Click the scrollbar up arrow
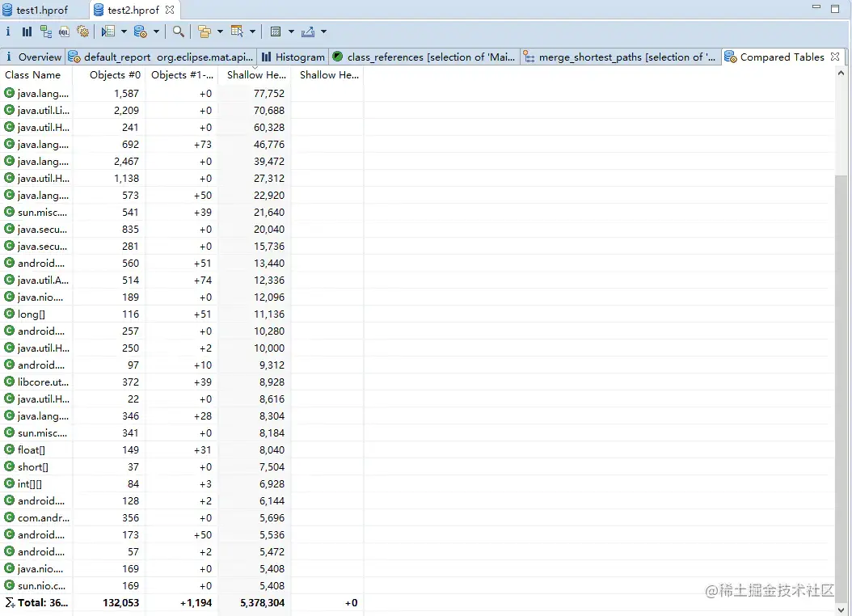 [x=841, y=72]
